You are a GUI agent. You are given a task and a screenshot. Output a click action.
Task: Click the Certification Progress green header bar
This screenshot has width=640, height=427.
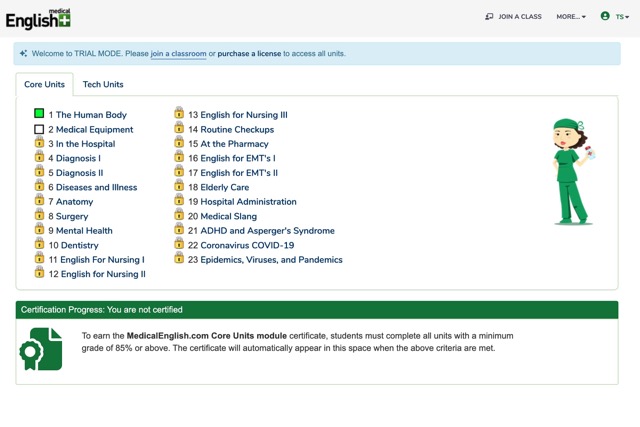click(x=316, y=310)
